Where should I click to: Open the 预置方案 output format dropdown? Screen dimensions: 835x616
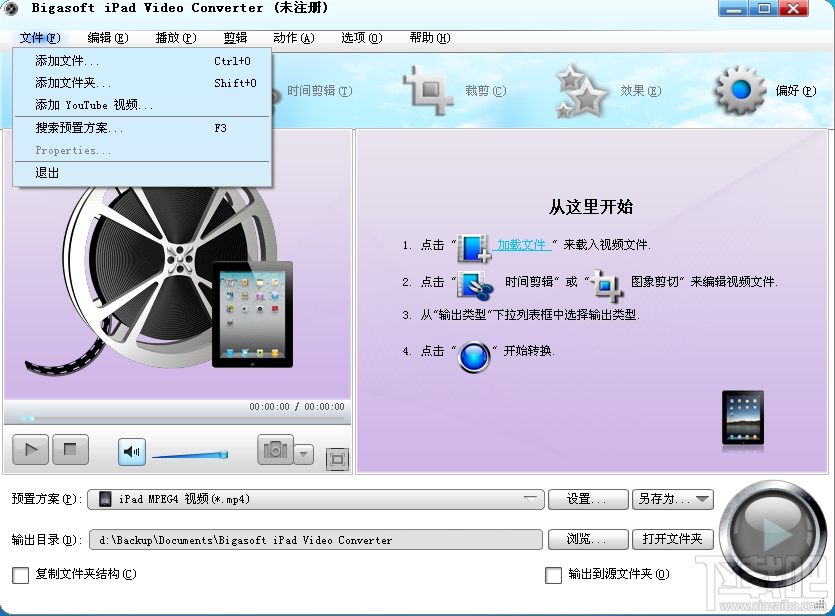[533, 498]
